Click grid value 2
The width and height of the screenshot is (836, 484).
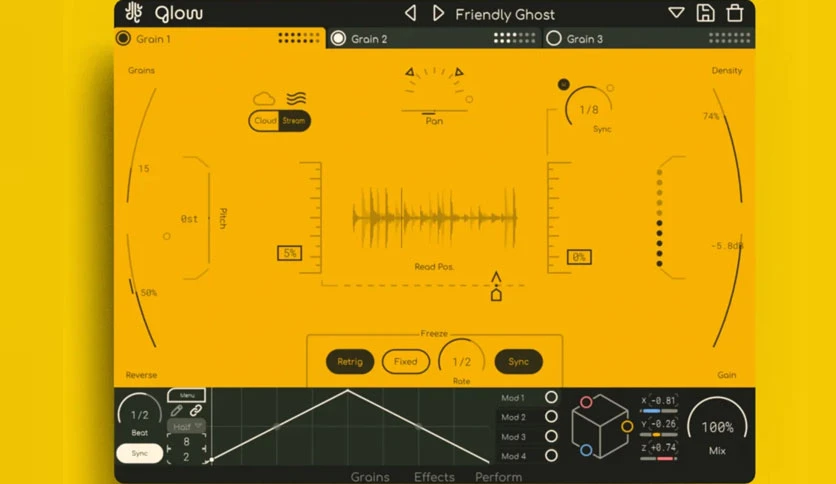(186, 457)
